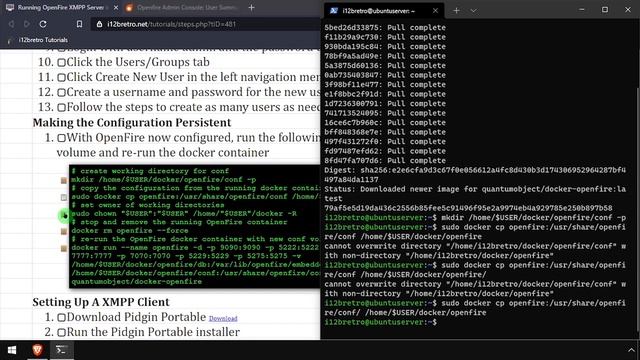The width and height of the screenshot is (640, 360).
Task: Open i12bretro Tutorials bookmark
Action: tap(38, 40)
